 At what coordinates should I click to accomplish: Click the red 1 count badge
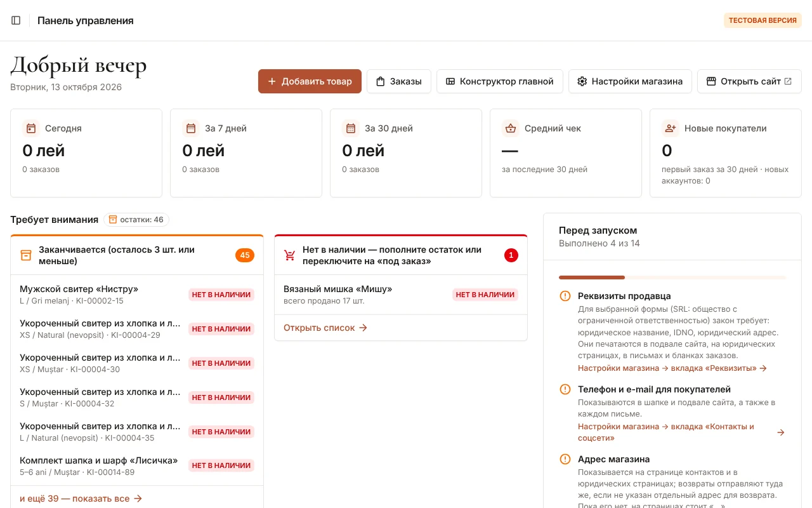tap(511, 255)
